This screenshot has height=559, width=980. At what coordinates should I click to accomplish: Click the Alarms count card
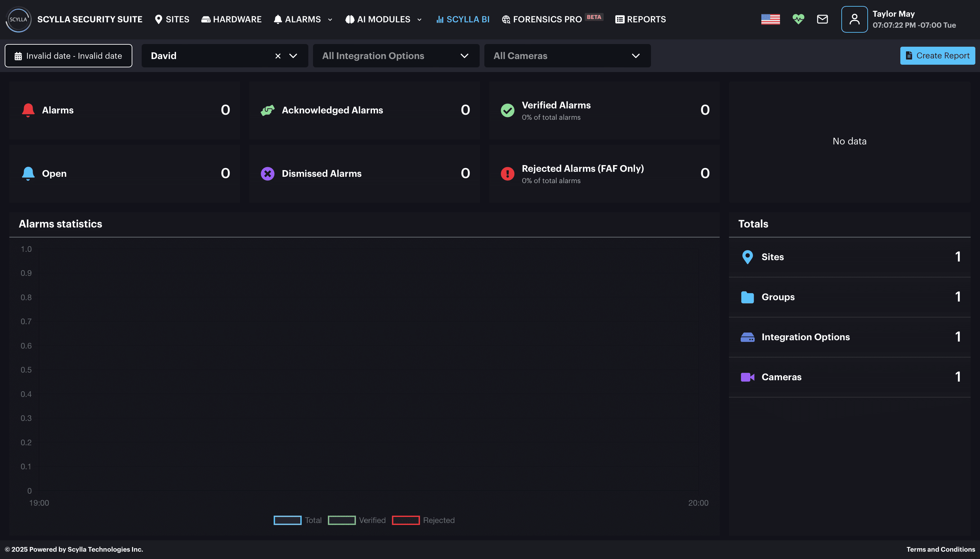(x=124, y=110)
